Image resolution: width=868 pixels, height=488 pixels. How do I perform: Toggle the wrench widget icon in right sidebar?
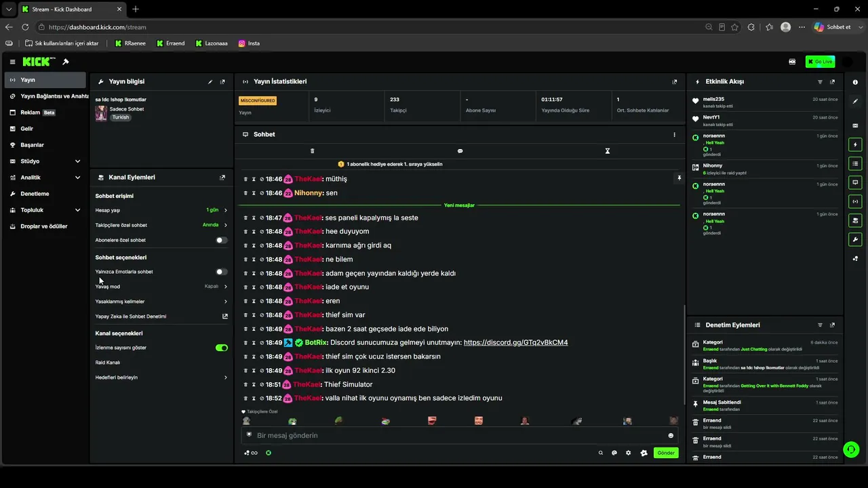pos(855,239)
